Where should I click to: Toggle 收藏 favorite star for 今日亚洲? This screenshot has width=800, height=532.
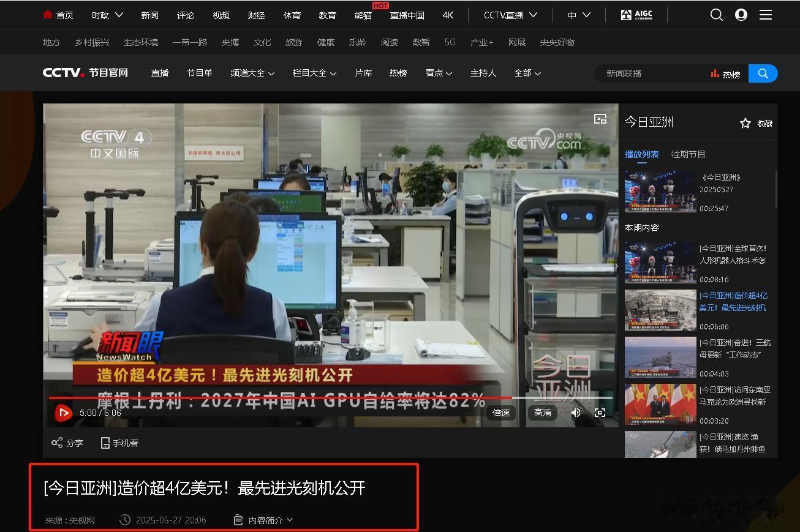tap(745, 123)
